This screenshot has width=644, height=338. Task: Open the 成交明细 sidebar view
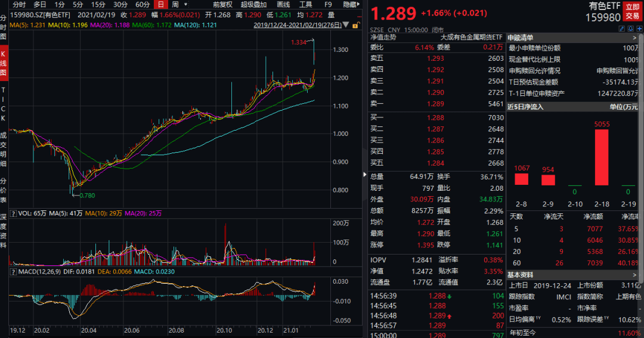(x=4, y=149)
